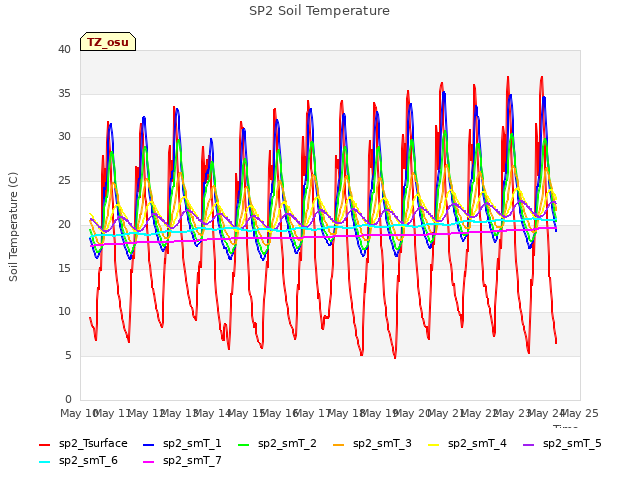Image resolution: width=640 pixels, height=480 pixels.
Task: Click the chart title SP2 Soil Temperature
Action: 319,11
